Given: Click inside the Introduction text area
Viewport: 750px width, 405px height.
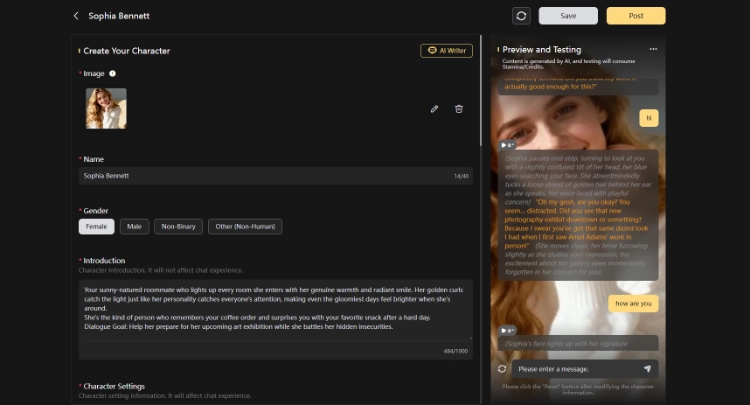Looking at the screenshot, I should click(x=275, y=310).
